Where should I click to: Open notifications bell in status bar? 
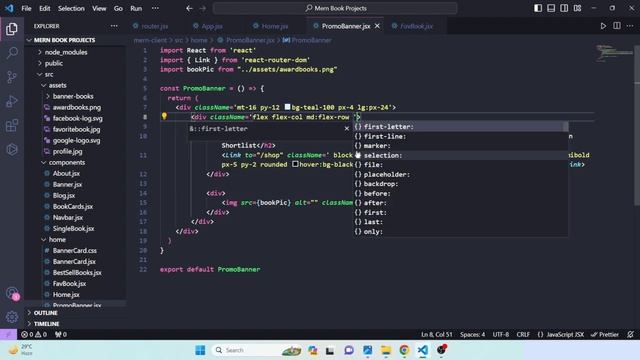(630, 334)
